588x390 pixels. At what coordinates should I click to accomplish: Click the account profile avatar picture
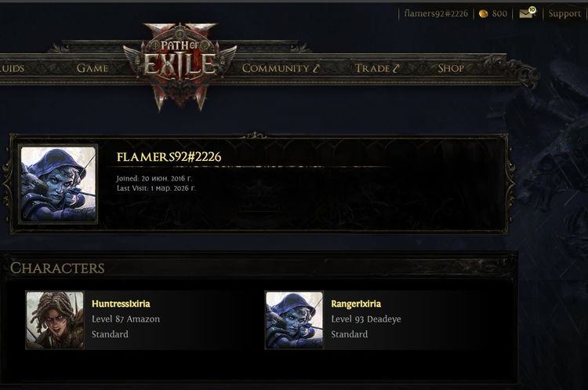58,184
